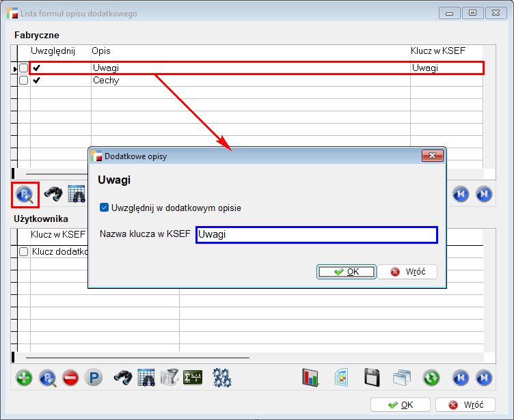Image resolution: width=514 pixels, height=420 pixels.
Task: Click the red minus delete icon
Action: point(70,378)
